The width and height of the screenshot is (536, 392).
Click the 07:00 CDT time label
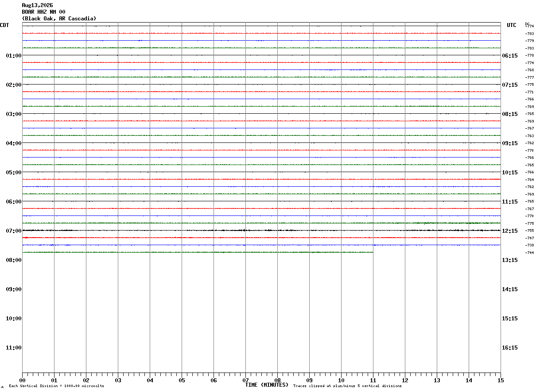14,231
